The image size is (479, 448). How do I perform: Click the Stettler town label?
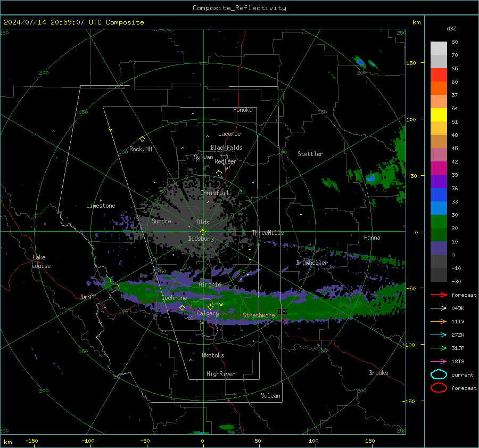pyautogui.click(x=310, y=154)
